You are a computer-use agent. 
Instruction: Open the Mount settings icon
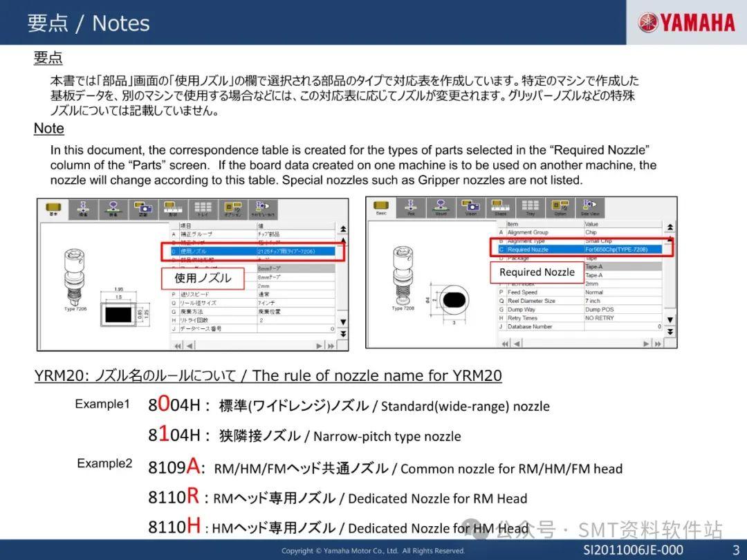(441, 207)
